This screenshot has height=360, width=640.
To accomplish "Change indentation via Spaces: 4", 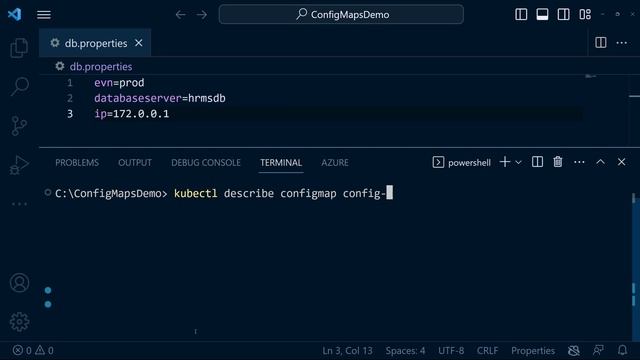I will [x=405, y=351].
